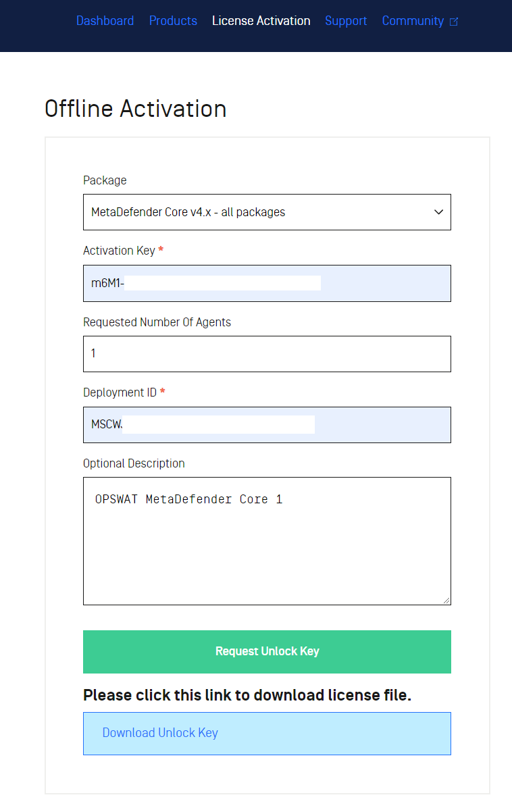The width and height of the screenshot is (512, 812).
Task: Go to the Products page
Action: 173,21
